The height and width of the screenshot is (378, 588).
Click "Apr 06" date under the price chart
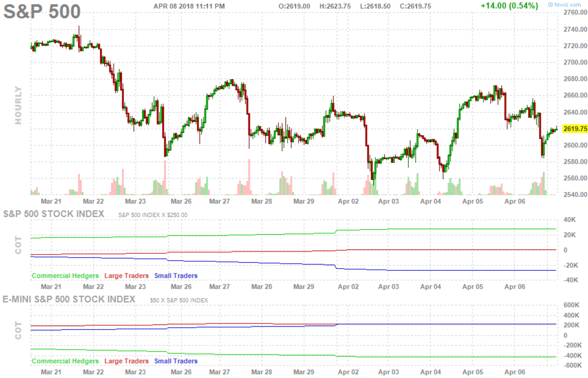click(x=515, y=201)
